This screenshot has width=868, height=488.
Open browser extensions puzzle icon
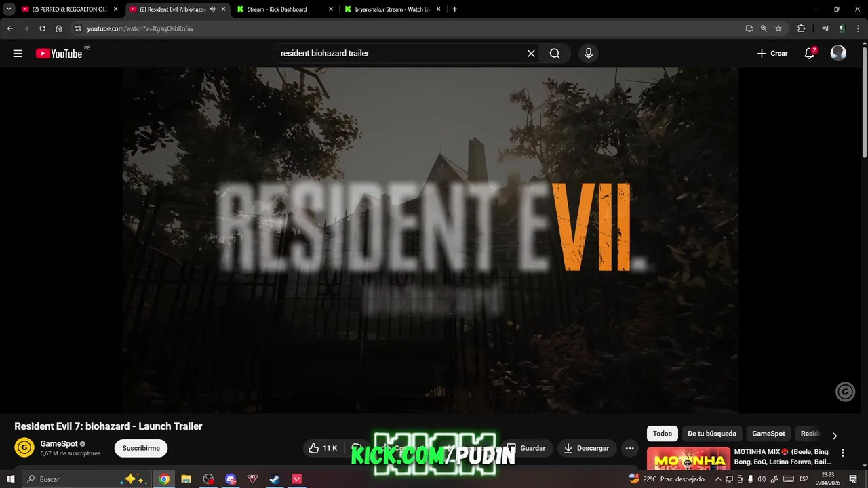(802, 28)
